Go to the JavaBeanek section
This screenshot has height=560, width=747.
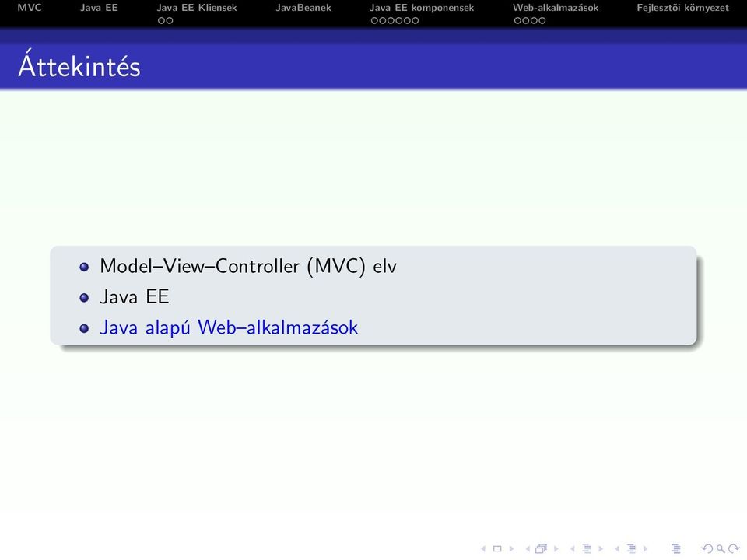[x=303, y=8]
